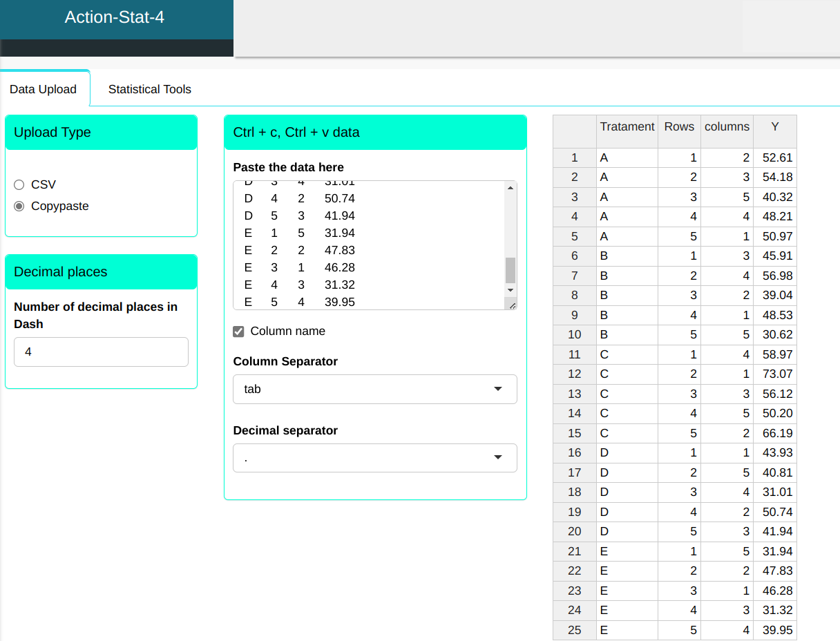Click the 'Decimal separator' label
840x641 pixels.
click(x=285, y=430)
